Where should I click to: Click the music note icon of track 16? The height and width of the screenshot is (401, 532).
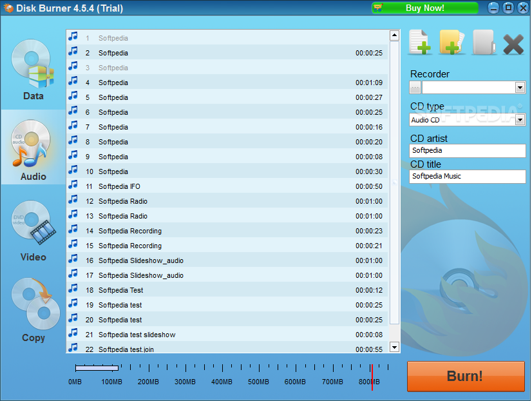[73, 259]
